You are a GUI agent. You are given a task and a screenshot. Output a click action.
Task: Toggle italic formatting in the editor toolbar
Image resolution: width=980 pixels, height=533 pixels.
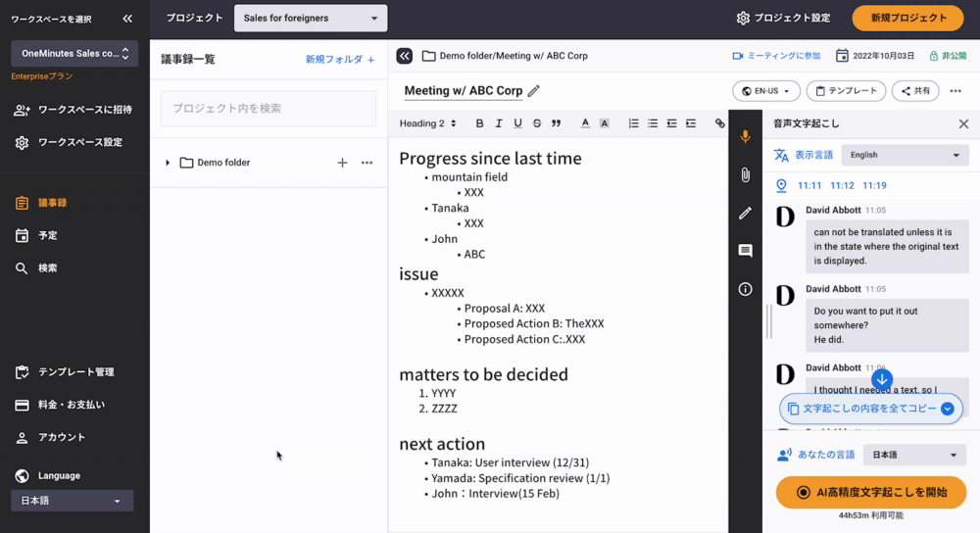499,123
